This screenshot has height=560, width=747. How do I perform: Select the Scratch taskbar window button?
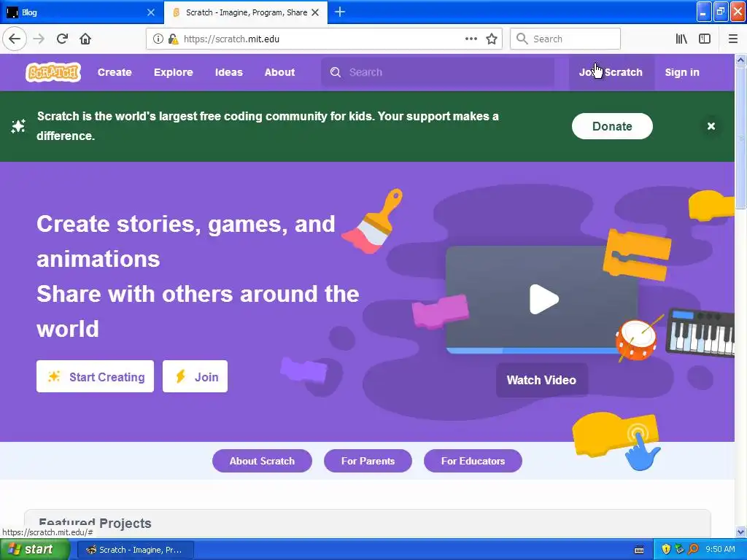click(135, 550)
